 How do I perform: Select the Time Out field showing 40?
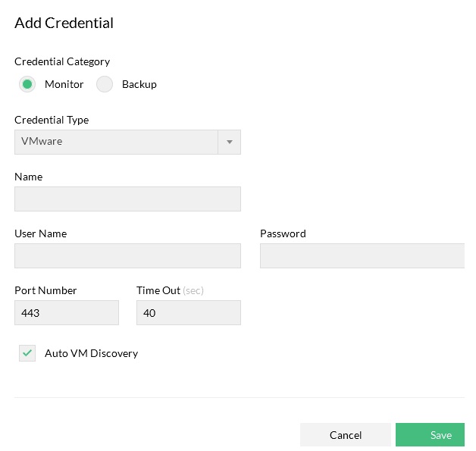click(188, 312)
